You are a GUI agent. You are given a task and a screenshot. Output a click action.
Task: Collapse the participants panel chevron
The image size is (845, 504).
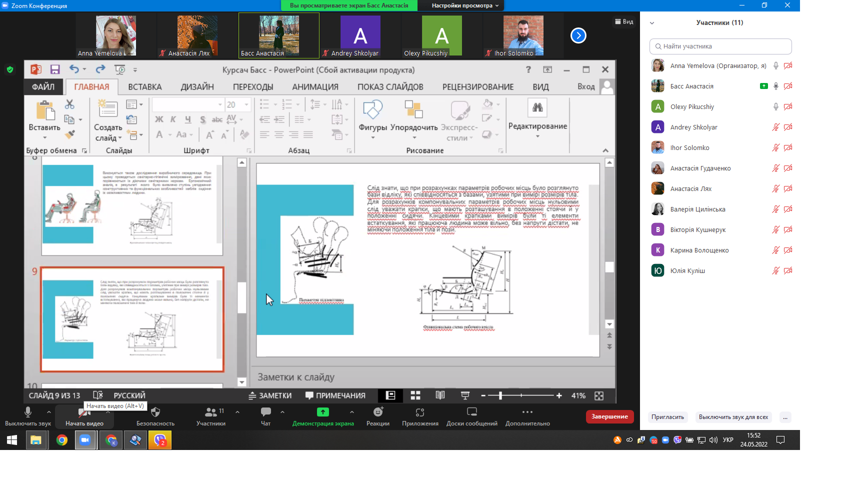pyautogui.click(x=651, y=23)
